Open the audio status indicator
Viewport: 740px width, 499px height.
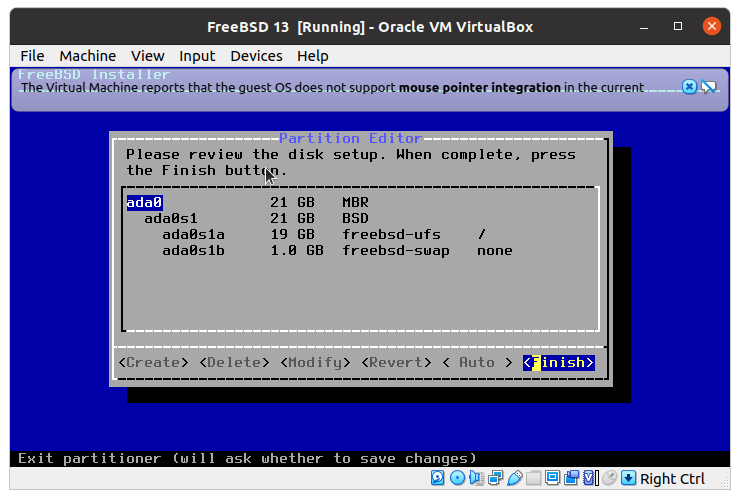477,478
